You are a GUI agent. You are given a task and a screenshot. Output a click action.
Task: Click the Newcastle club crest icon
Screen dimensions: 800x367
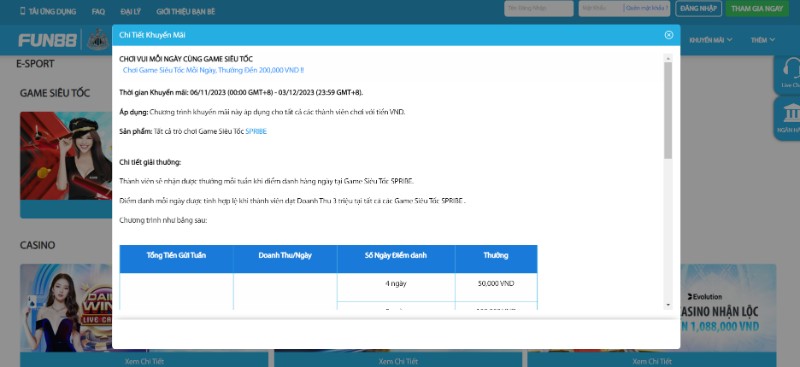coord(97,40)
